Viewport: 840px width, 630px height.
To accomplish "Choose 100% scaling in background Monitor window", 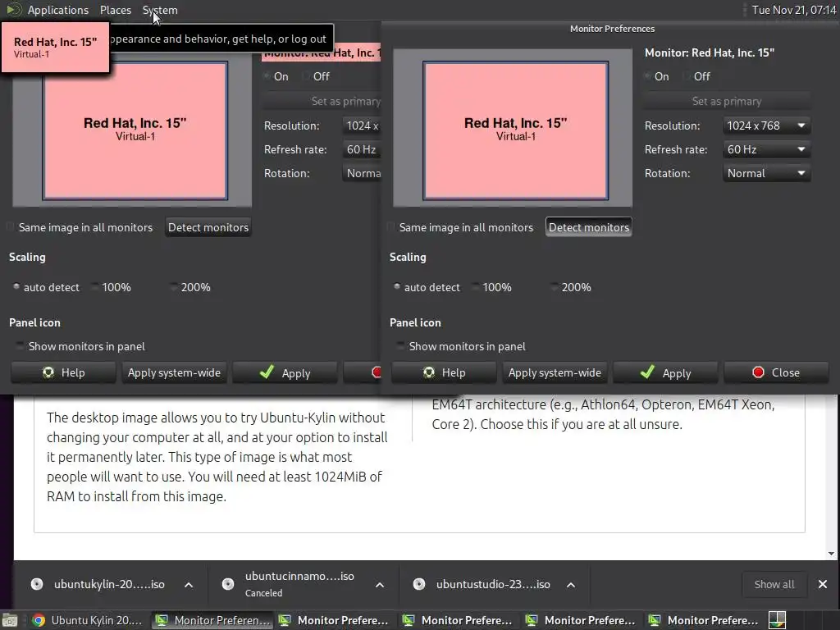I will click(95, 286).
